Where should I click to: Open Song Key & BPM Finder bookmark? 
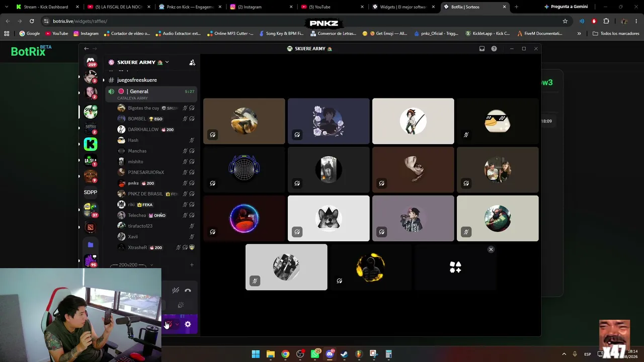(281, 33)
